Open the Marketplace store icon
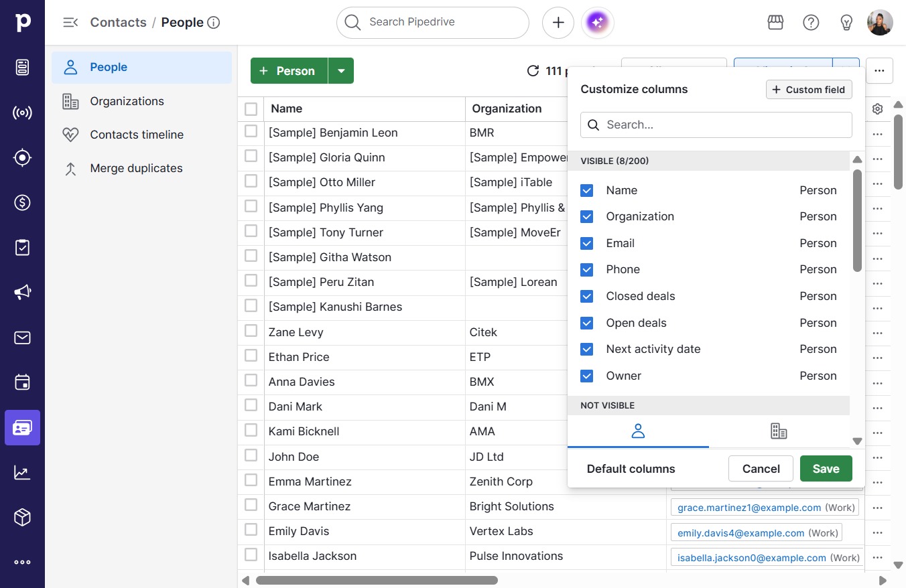This screenshot has width=906, height=588. click(775, 22)
